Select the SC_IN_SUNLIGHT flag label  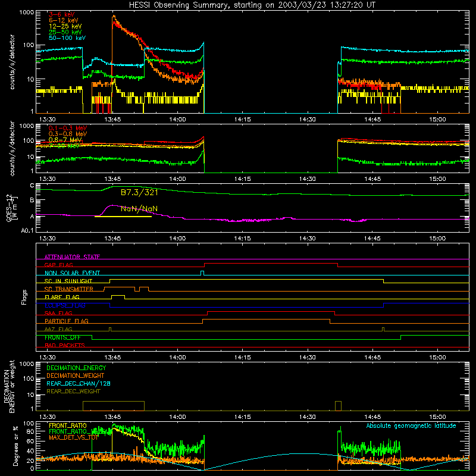coord(68,281)
